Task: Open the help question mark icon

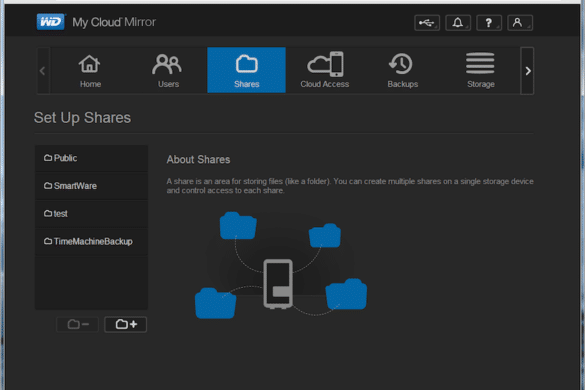Action: [489, 23]
